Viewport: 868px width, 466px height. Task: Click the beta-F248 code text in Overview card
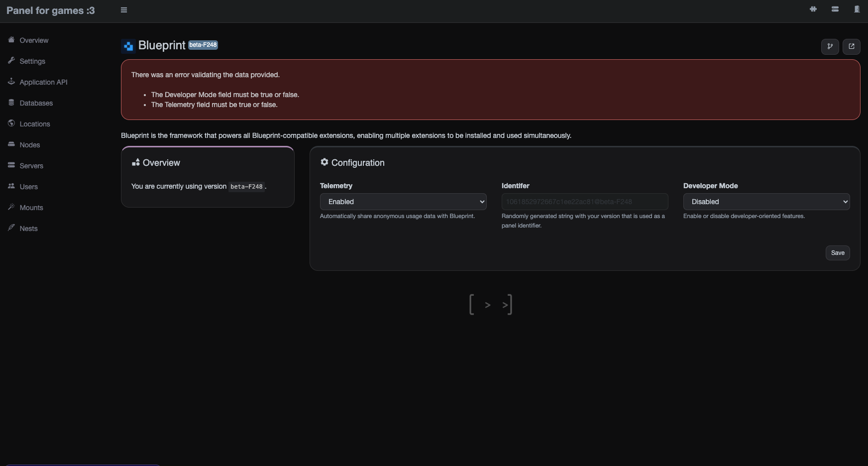coord(246,187)
